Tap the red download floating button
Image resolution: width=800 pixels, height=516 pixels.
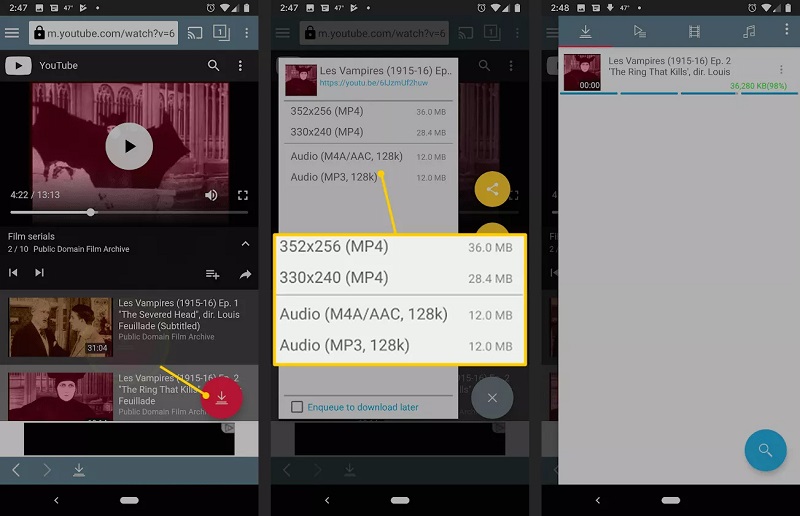point(221,397)
